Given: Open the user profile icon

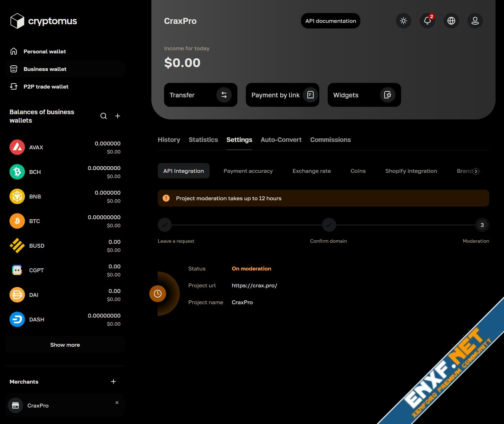Looking at the screenshot, I should [475, 21].
